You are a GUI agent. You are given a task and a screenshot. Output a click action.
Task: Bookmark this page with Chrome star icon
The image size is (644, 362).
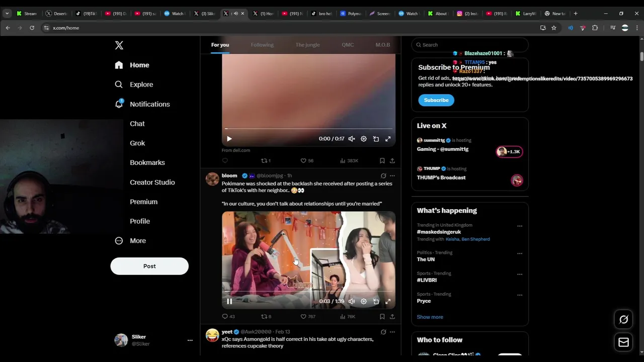coord(554,28)
